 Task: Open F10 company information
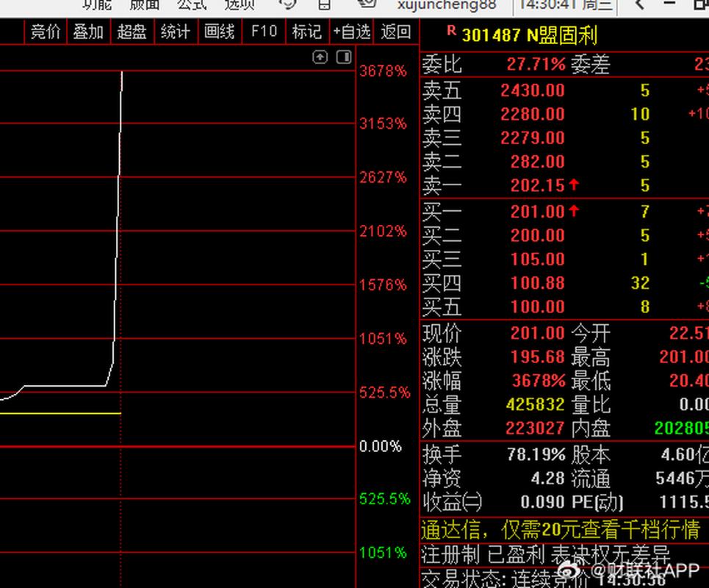click(x=264, y=32)
